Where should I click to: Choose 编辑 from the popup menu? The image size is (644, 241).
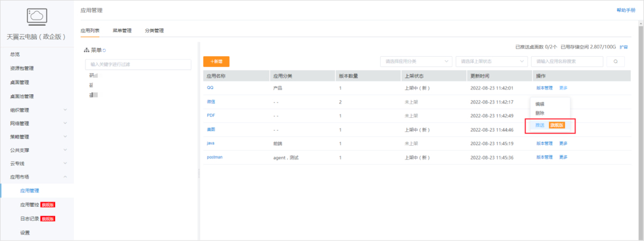click(x=540, y=104)
